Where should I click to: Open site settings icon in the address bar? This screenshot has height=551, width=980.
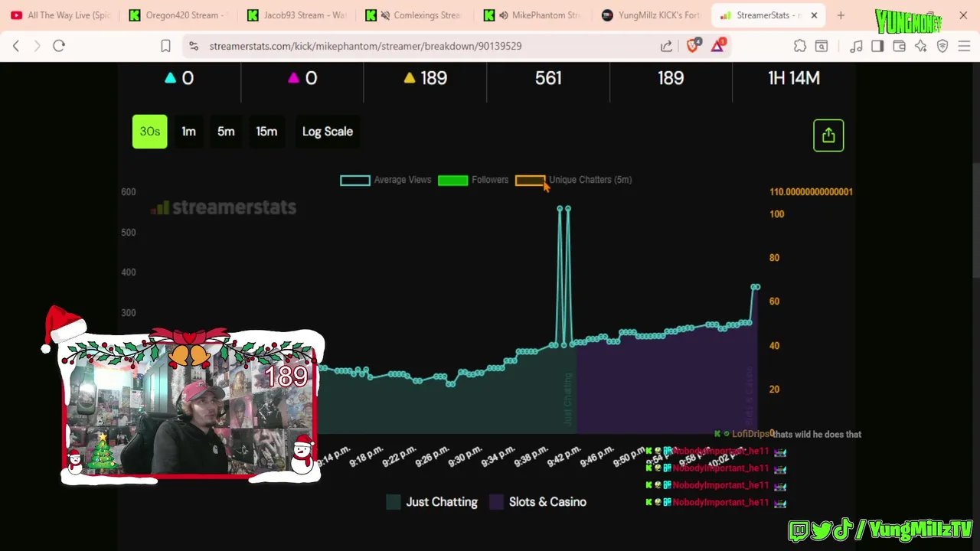point(194,46)
